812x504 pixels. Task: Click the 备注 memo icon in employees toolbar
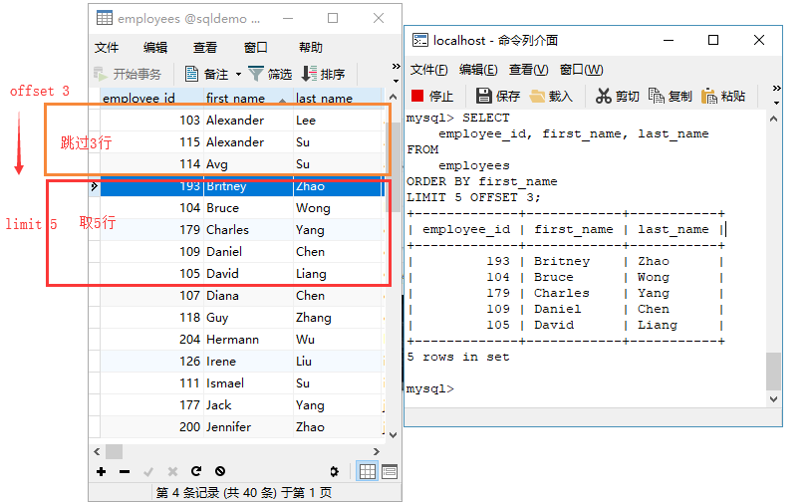(x=191, y=74)
